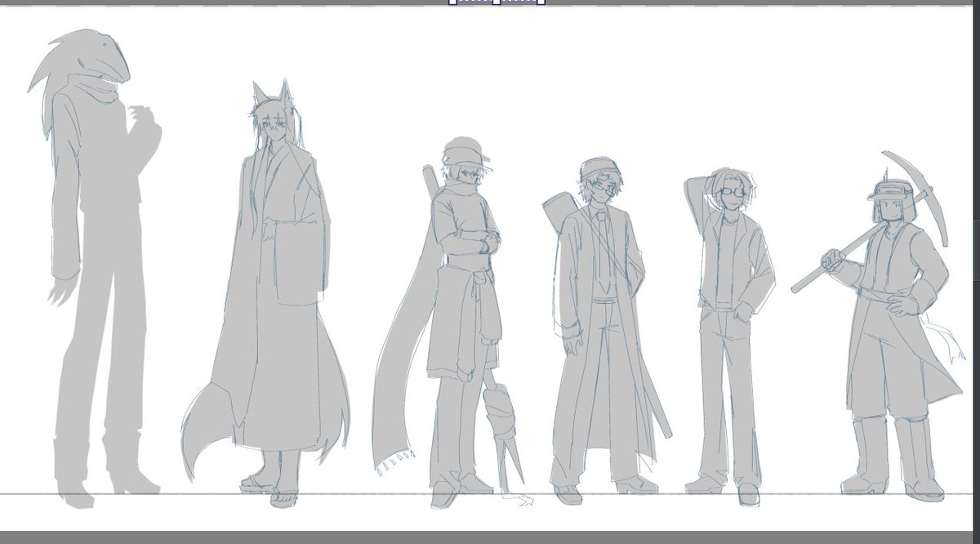Image resolution: width=980 pixels, height=544 pixels.
Task: Click the right transform handle at top edge
Action: tap(541, 2)
